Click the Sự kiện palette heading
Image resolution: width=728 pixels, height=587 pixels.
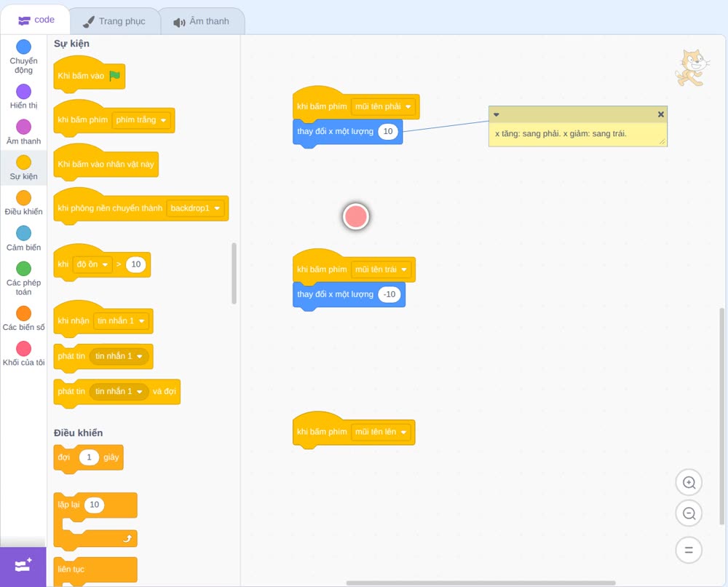pyautogui.click(x=71, y=44)
